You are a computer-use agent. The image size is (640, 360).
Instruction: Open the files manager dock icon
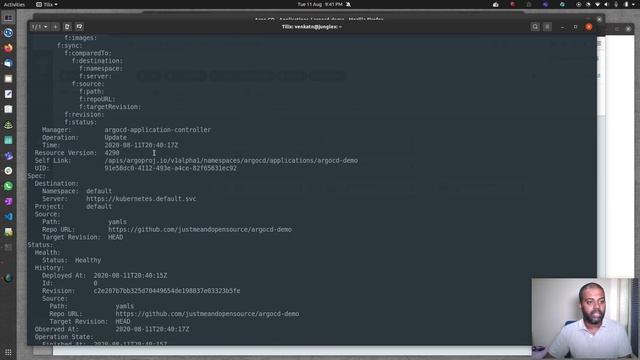[x=8, y=79]
